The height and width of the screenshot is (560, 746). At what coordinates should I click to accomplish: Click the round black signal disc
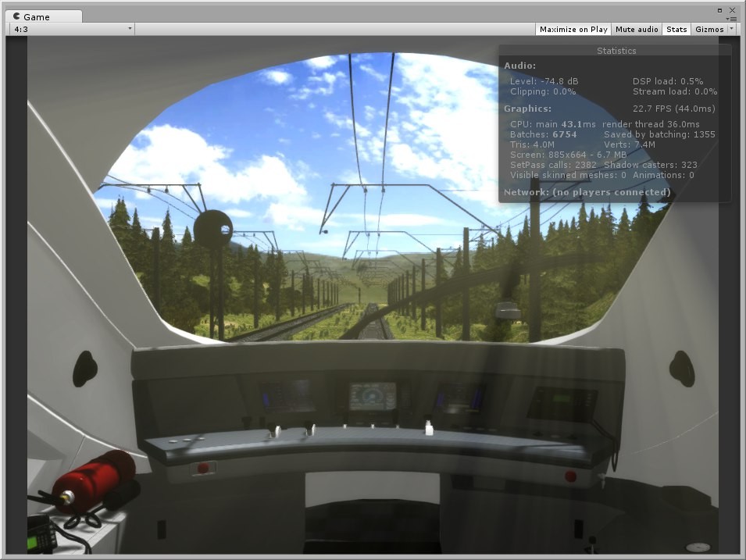(x=213, y=229)
